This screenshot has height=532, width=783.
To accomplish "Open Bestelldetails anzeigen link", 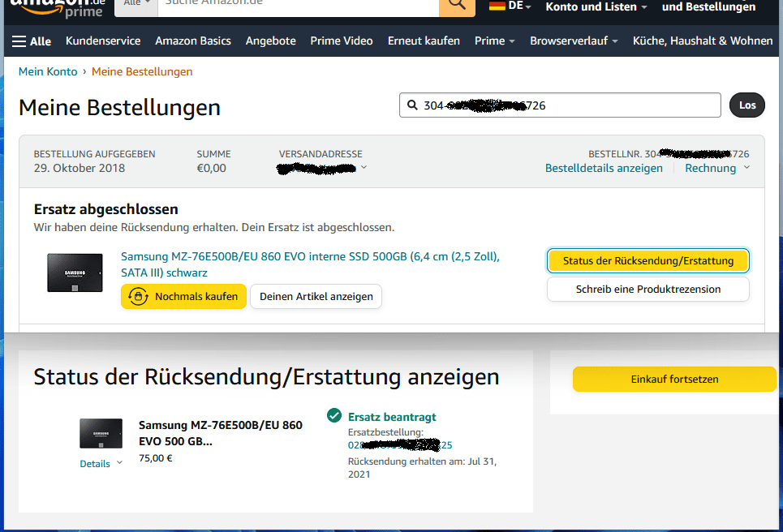I will click(x=604, y=168).
